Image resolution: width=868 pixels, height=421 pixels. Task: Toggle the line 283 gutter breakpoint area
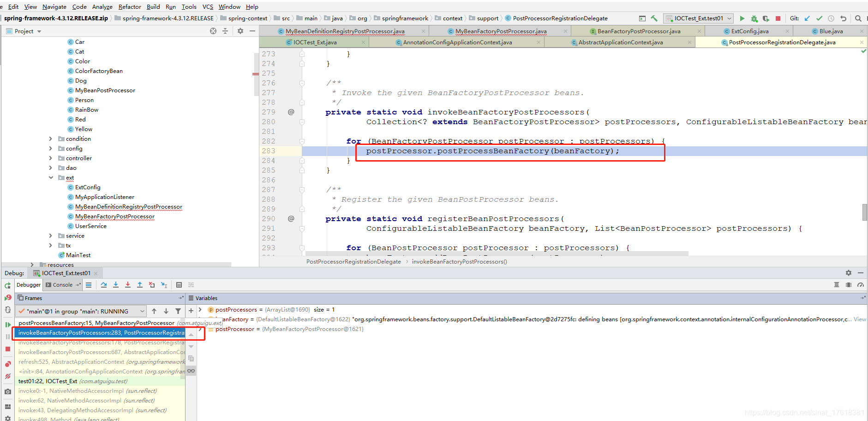(291, 151)
